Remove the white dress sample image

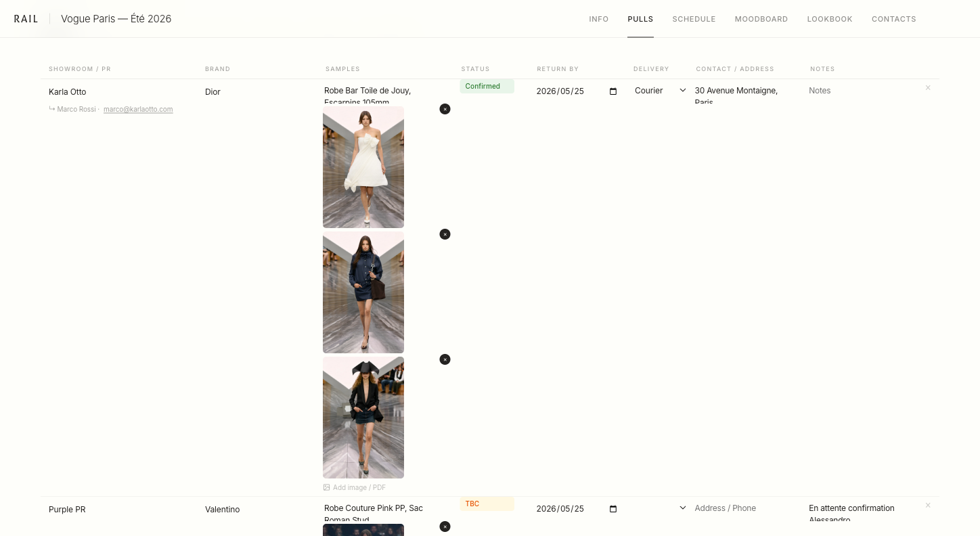pos(445,109)
